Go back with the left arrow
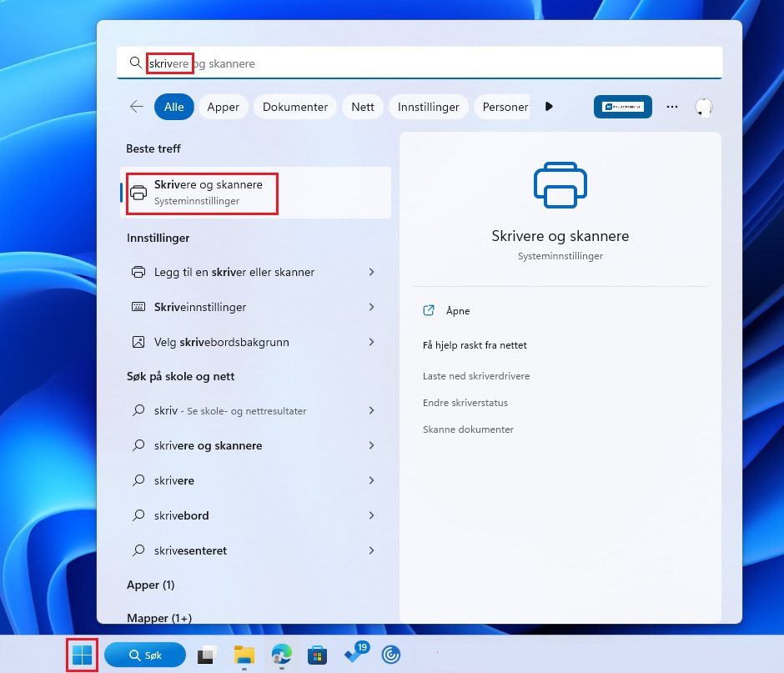Screen dimensions: 784x673 pyautogui.click(x=137, y=107)
